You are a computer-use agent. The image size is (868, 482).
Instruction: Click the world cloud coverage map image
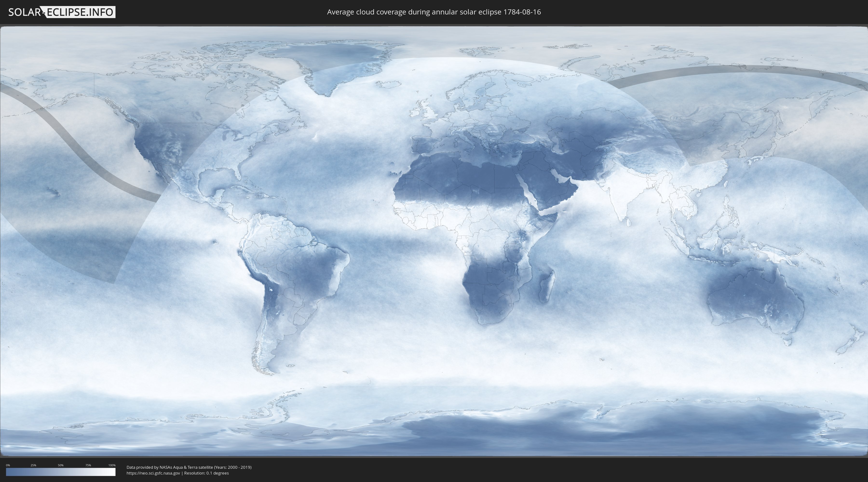pos(434,241)
